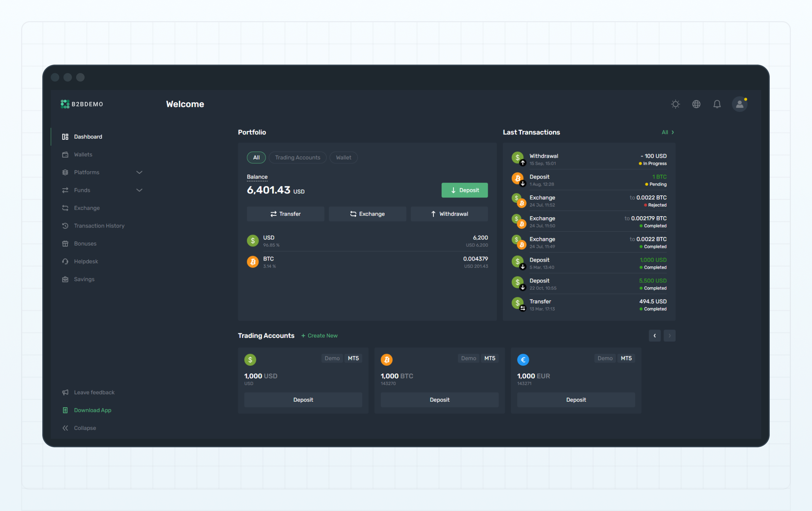Open the Savings icon in the sidebar
Screen dimensions: 812x511
pos(65,279)
